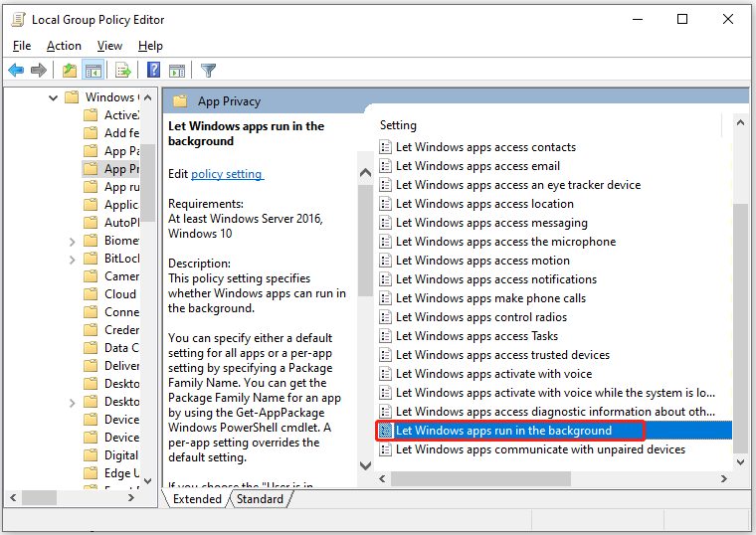The width and height of the screenshot is (756, 535).
Task: Click folder icon beside Cloud
Action: point(91,294)
